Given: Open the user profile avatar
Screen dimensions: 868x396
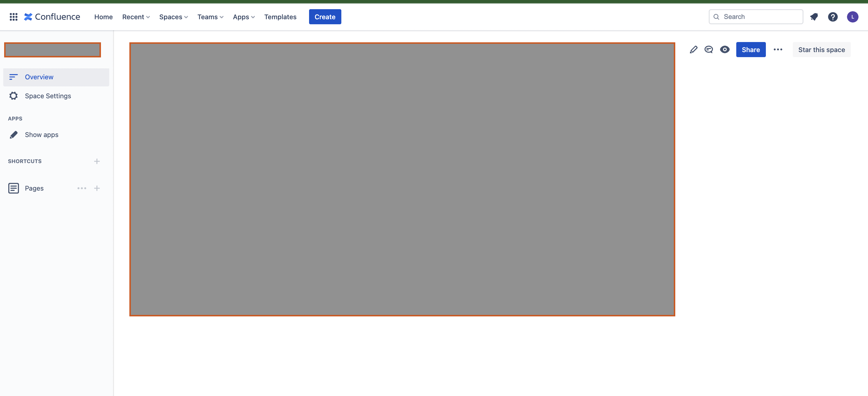Looking at the screenshot, I should pyautogui.click(x=853, y=17).
